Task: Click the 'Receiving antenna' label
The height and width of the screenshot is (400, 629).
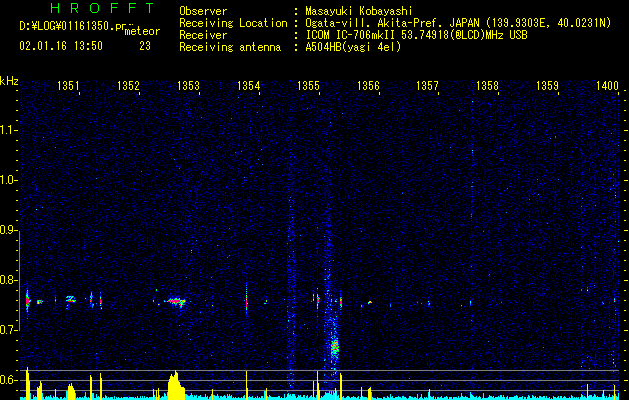Action: coord(230,47)
